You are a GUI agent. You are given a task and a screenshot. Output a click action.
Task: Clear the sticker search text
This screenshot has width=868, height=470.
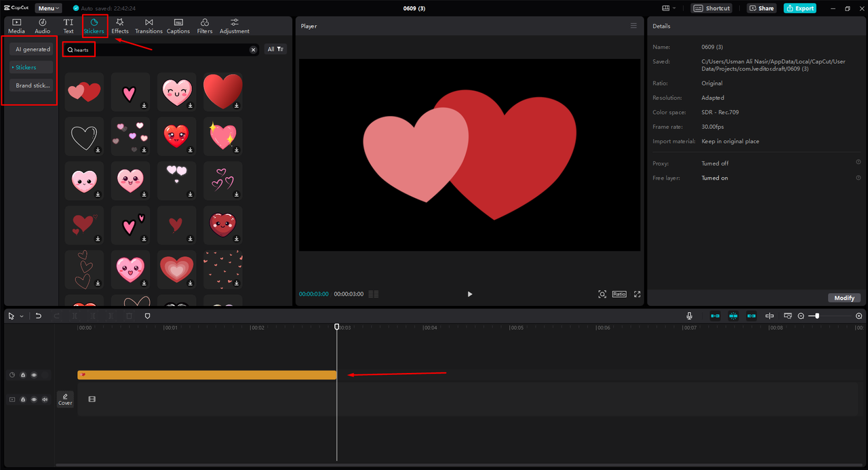pyautogui.click(x=254, y=50)
